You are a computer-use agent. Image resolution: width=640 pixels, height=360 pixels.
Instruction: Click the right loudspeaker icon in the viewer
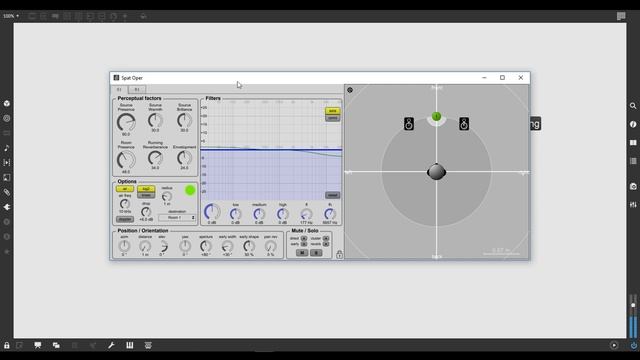coord(464,124)
